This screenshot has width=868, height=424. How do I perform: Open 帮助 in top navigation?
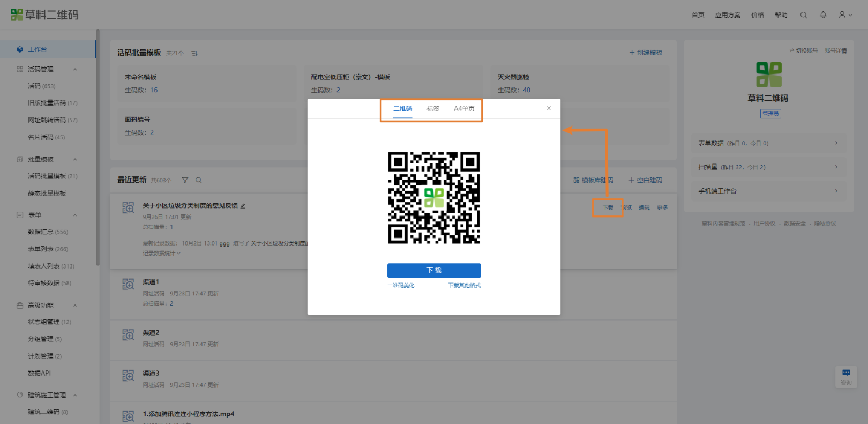pos(781,15)
